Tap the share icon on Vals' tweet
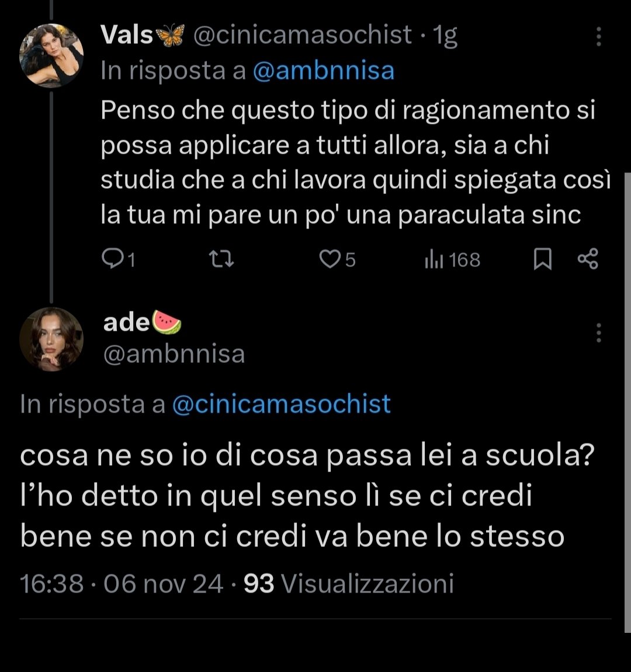This screenshot has width=631, height=672. (588, 259)
